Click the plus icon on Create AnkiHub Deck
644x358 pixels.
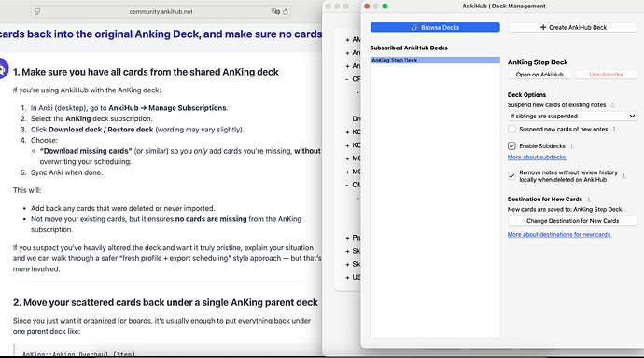(543, 27)
